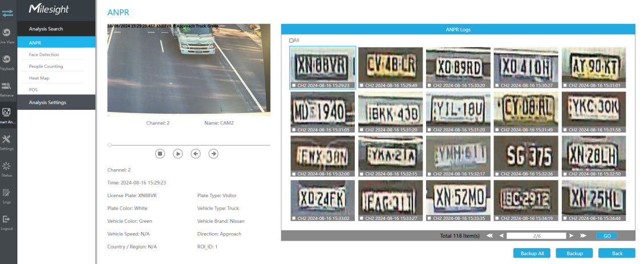Go to previous page of logs
The width and height of the screenshot is (644, 264).
tap(501, 235)
